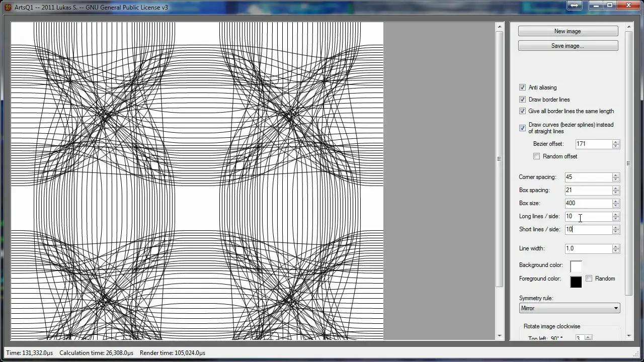Click the Short lines / side field

click(x=588, y=229)
